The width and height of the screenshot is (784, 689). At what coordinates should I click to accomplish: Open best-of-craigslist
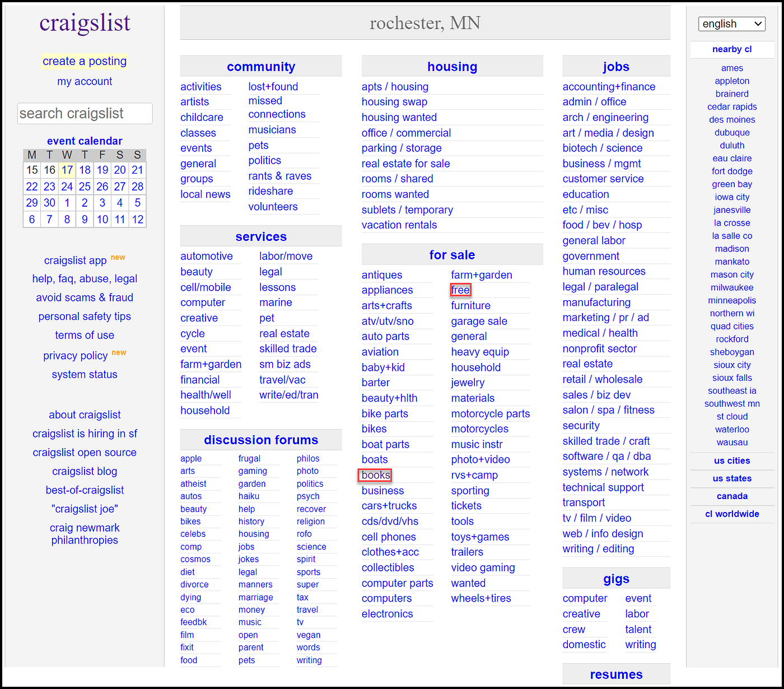click(x=85, y=490)
